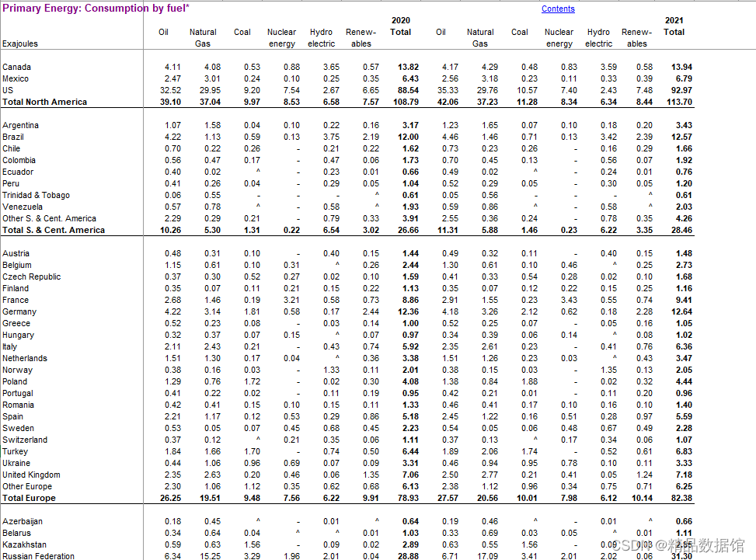Click the Turkey row label
Viewport: 756px width, 560px height.
pos(15,451)
